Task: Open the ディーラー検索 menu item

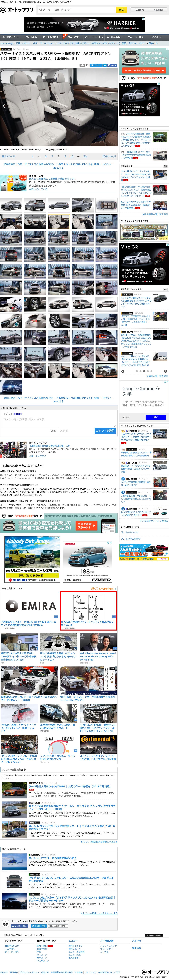Action: pyautogui.click(x=136, y=37)
